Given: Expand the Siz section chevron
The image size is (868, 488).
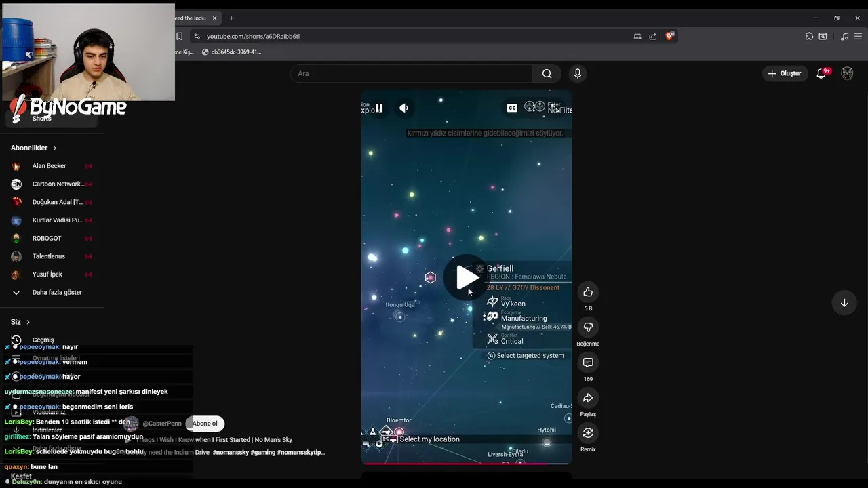Looking at the screenshot, I should pyautogui.click(x=28, y=322).
